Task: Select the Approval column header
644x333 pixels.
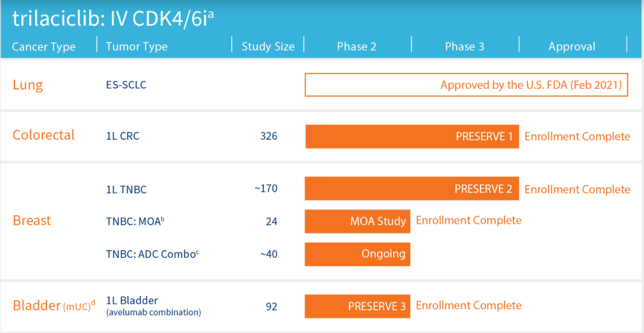Action: [572, 47]
